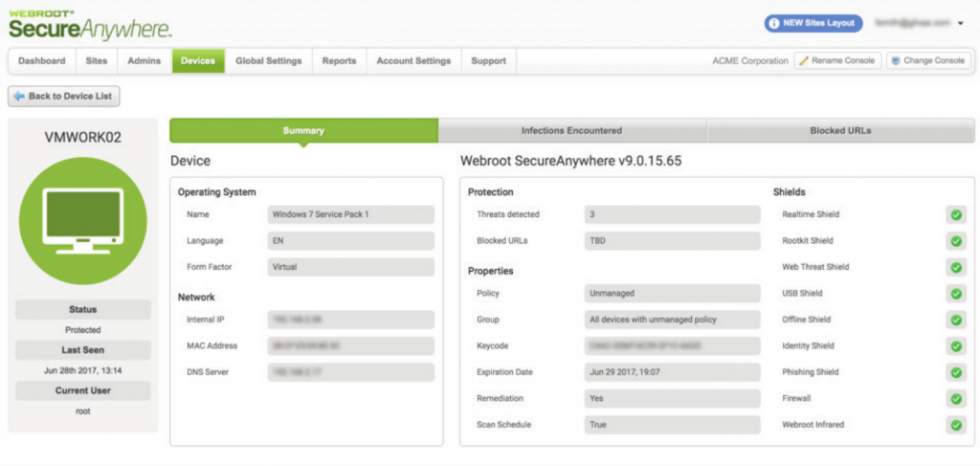The height and width of the screenshot is (466, 980).
Task: Select the Summary device tab
Action: (x=303, y=130)
